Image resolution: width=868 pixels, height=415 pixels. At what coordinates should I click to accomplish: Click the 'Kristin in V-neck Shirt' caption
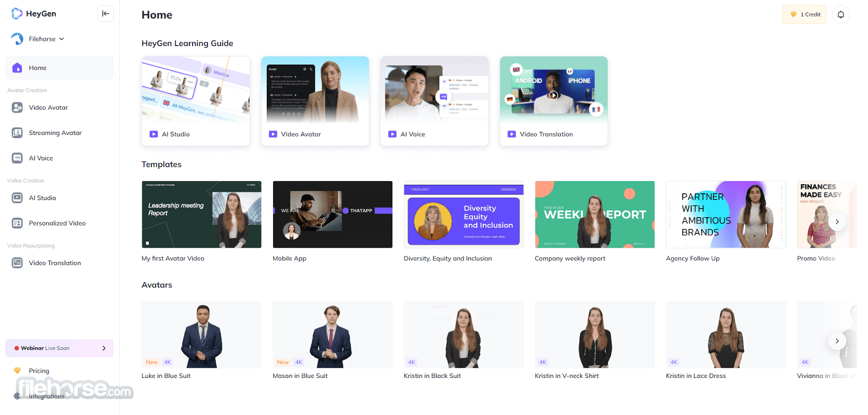567,376
